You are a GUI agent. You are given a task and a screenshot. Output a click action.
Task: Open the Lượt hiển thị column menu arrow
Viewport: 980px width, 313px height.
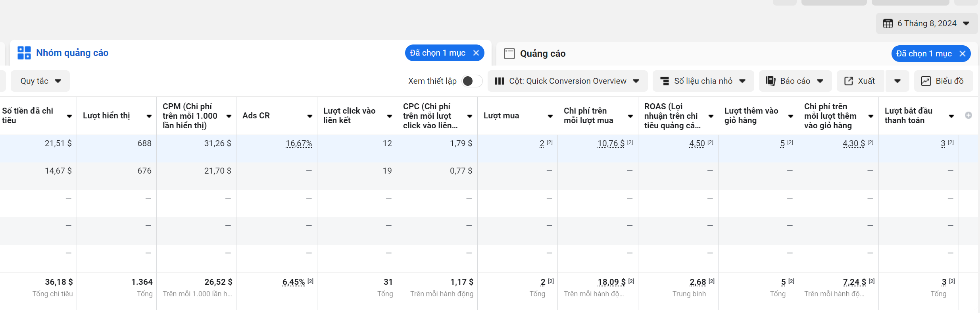149,116
